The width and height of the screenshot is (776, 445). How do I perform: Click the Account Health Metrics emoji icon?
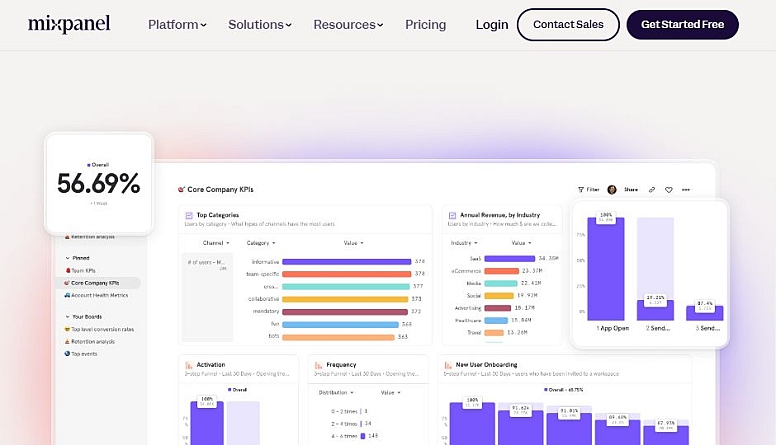pos(67,296)
